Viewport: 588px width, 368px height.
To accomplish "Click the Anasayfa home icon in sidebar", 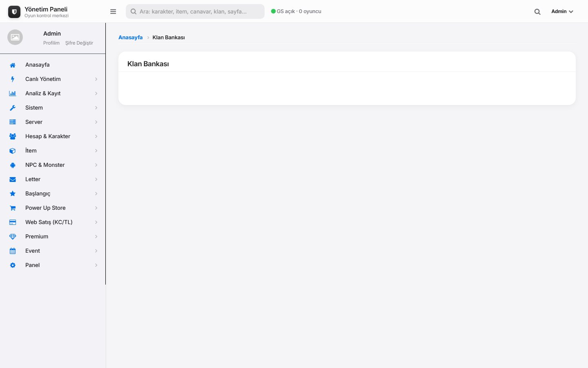I will 13,65.
